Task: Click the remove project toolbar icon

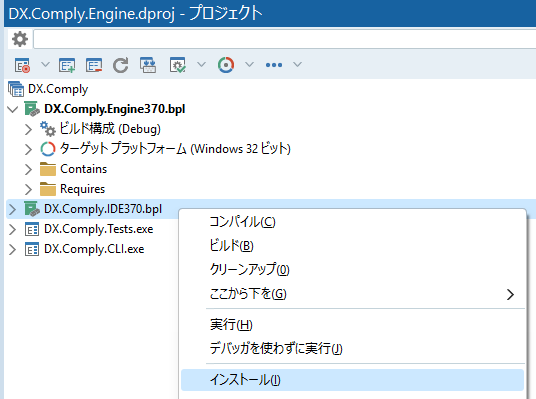Action: click(x=94, y=65)
